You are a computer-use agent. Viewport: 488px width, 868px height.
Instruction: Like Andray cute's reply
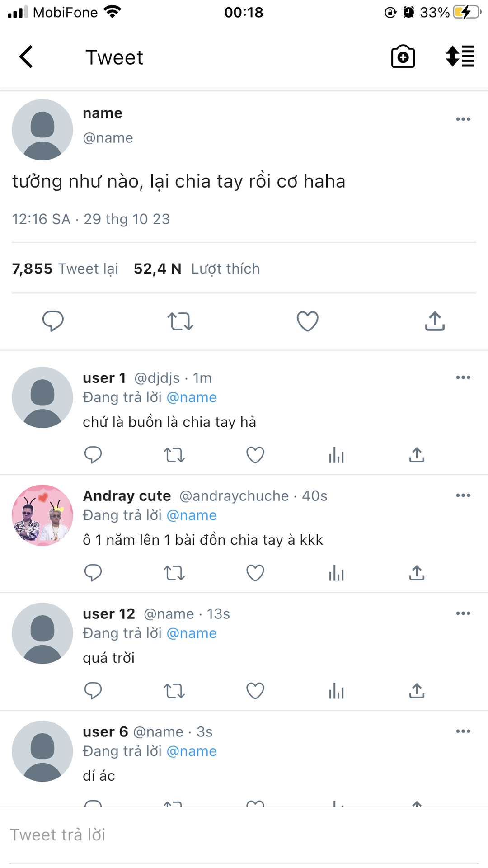click(x=255, y=573)
